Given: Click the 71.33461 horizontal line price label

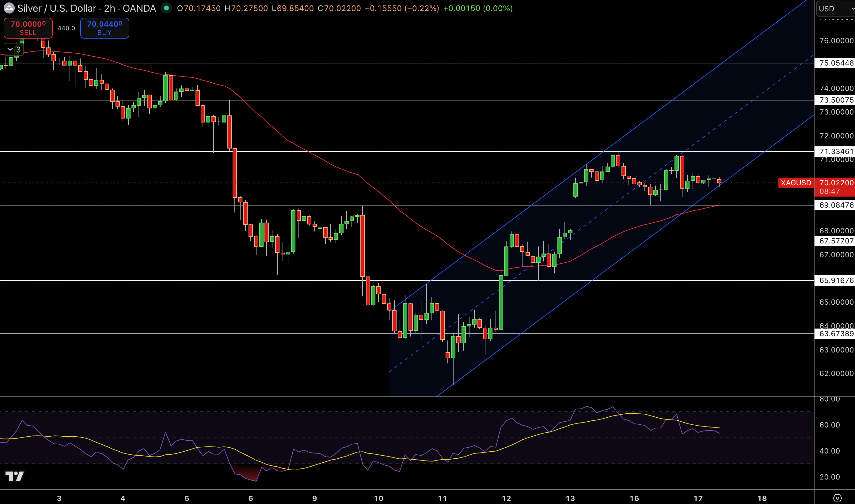Looking at the screenshot, I should tap(834, 152).
